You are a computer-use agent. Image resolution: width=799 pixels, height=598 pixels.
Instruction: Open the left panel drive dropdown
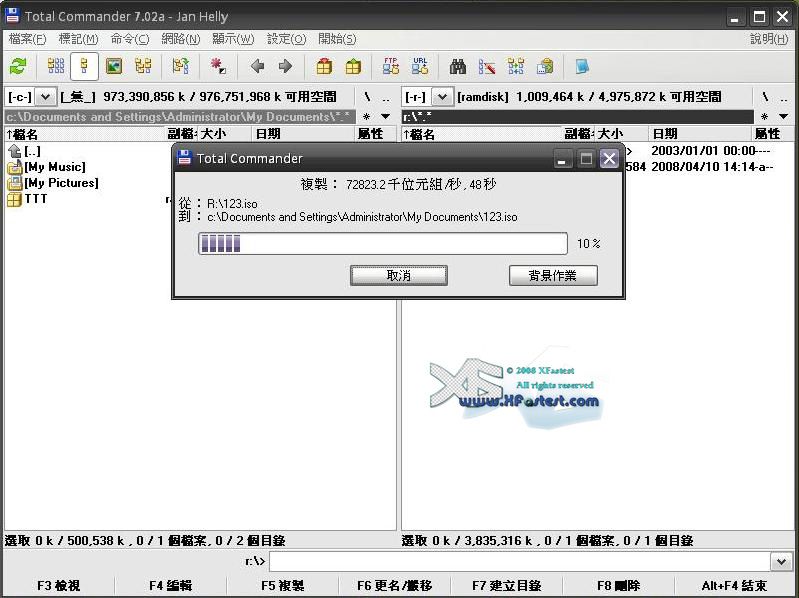click(45, 96)
